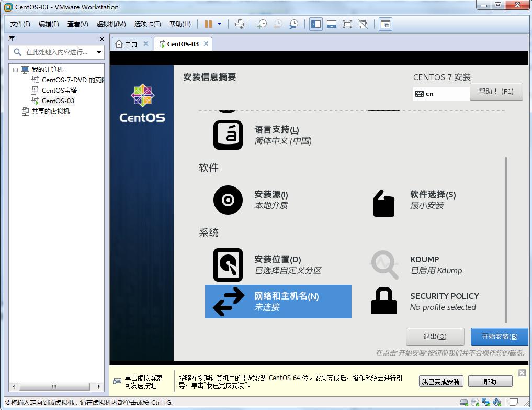Click the keyboard icon in the hint bar
This screenshot has width=532, height=410.
click(117, 381)
